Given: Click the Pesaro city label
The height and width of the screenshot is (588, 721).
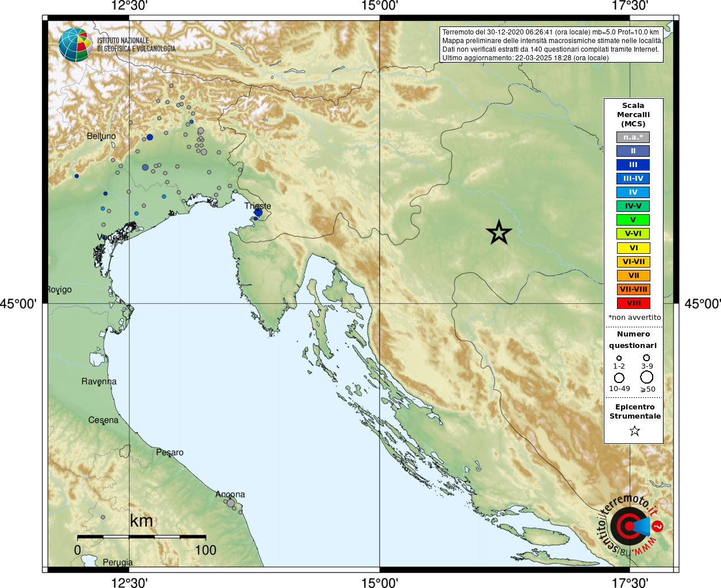Looking at the screenshot, I should [170, 452].
